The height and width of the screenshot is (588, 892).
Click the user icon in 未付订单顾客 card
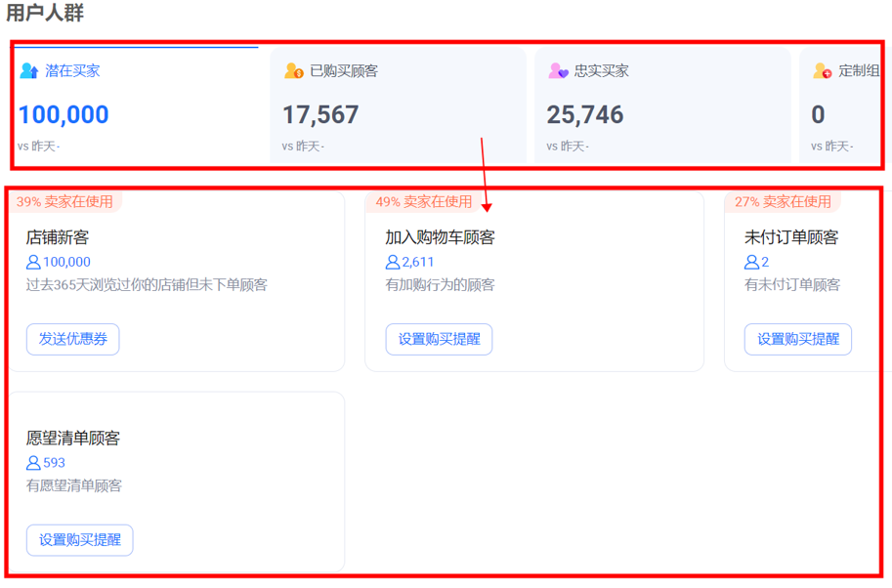[x=752, y=262]
